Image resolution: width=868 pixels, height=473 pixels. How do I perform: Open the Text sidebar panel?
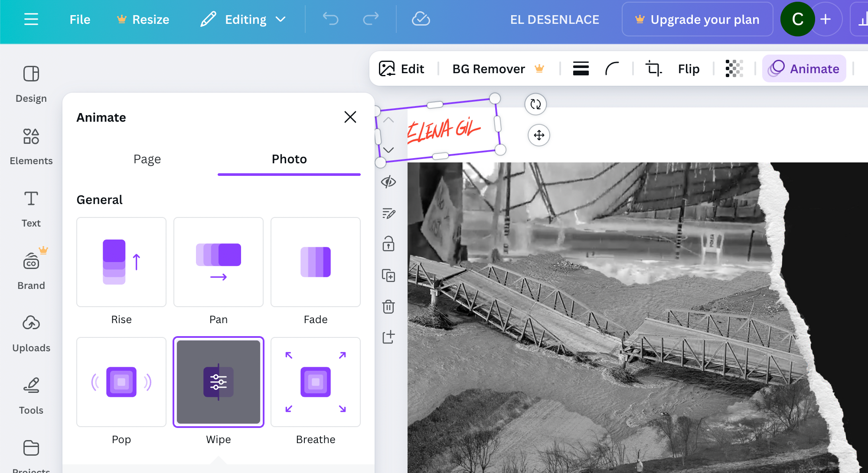pyautogui.click(x=31, y=209)
